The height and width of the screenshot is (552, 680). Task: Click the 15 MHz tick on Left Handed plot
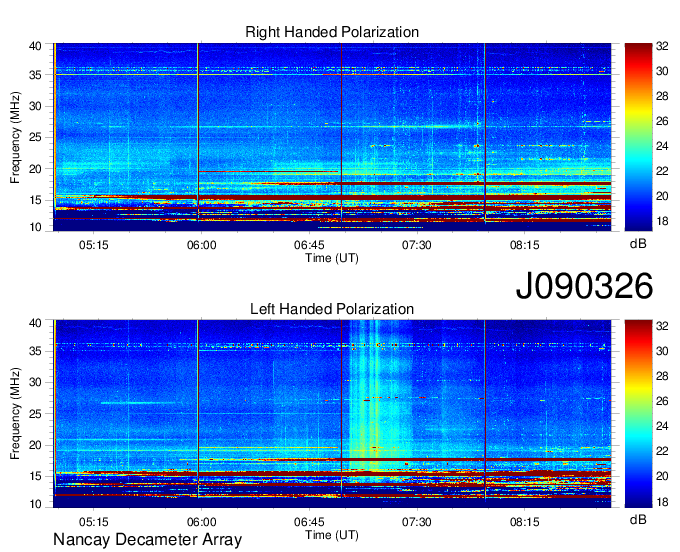click(x=35, y=477)
